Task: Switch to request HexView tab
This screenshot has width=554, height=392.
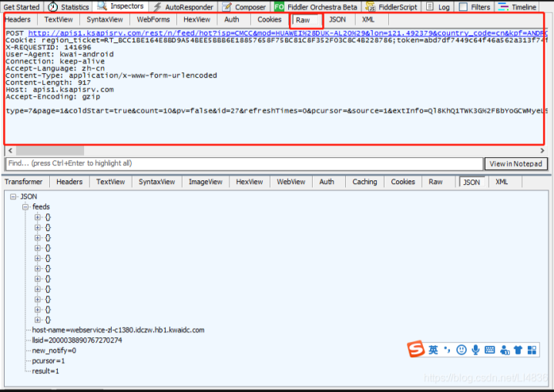Action: (x=196, y=19)
